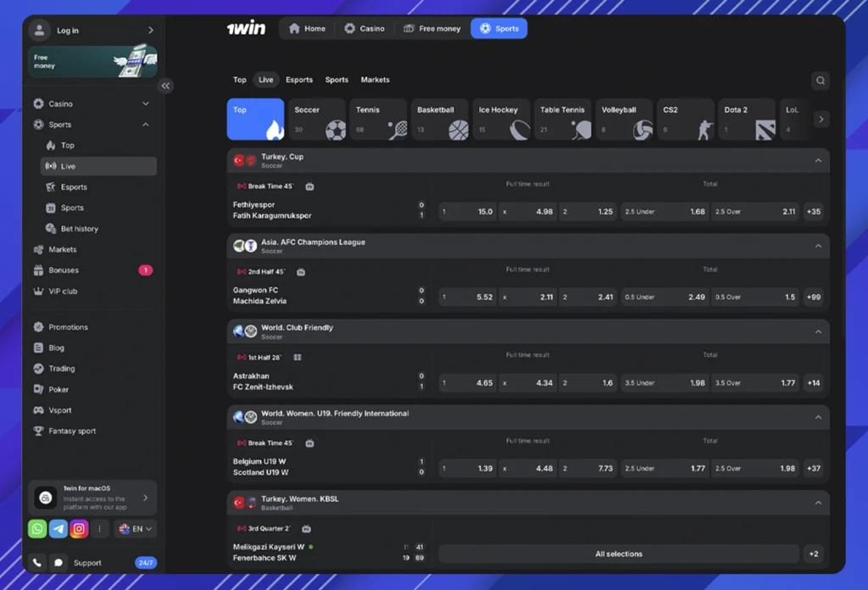Click the user avatar icon
The image size is (868, 590).
pos(39,31)
